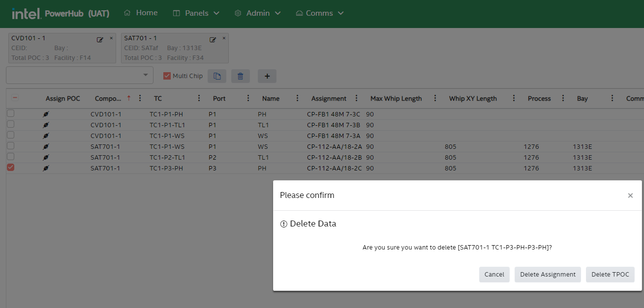
Task: Open the Comms menu
Action: [x=319, y=13]
